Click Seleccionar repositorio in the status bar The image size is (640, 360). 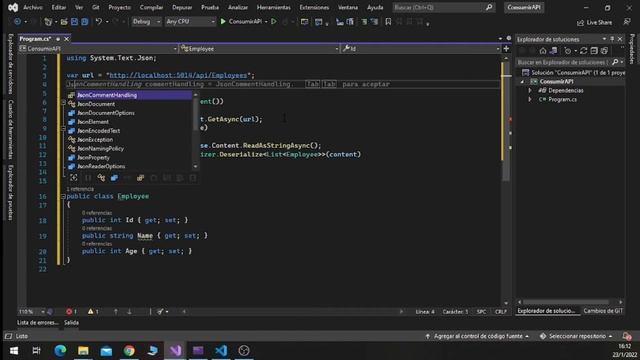[x=576, y=336]
